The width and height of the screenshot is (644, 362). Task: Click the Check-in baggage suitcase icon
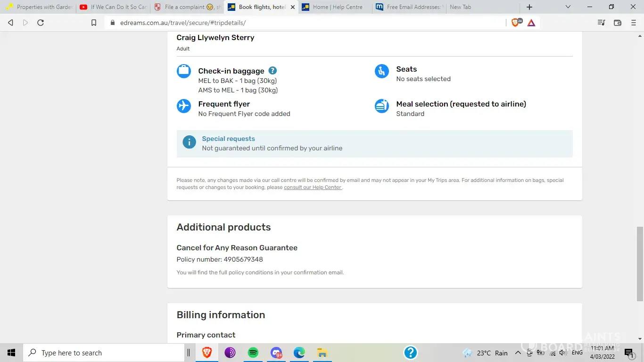183,71
